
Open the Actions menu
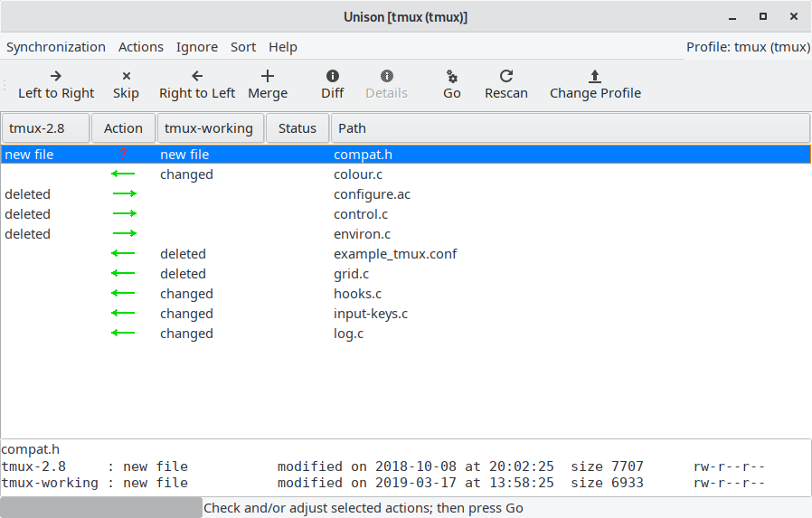tap(141, 47)
